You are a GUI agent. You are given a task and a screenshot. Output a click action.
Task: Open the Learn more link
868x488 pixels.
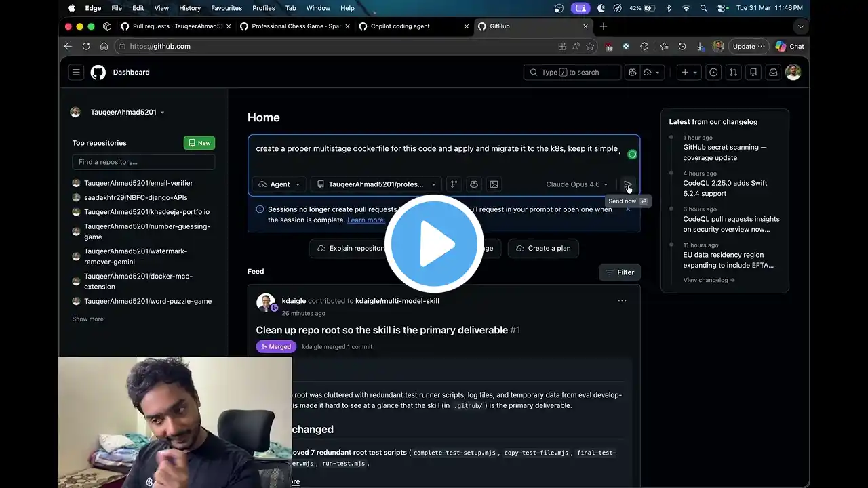(366, 220)
